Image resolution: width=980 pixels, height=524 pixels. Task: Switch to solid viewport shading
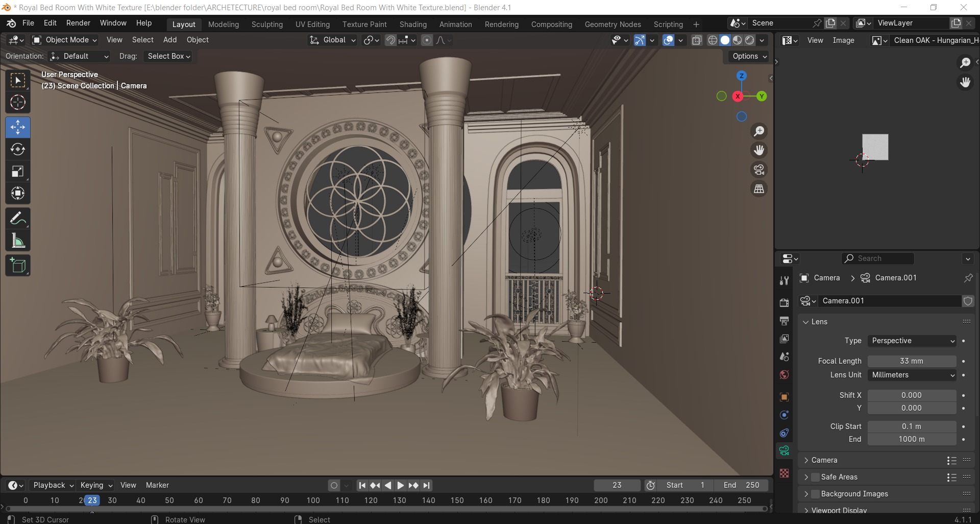[725, 40]
